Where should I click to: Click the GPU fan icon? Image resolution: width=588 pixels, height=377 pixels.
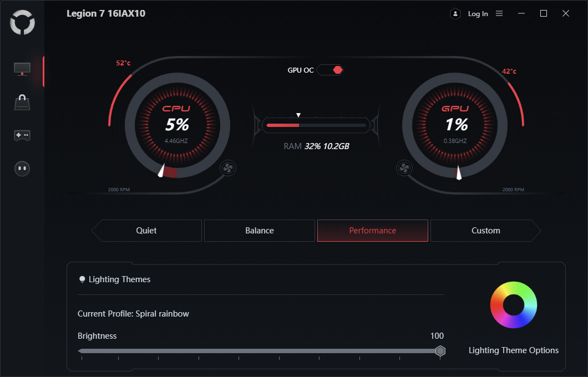404,168
